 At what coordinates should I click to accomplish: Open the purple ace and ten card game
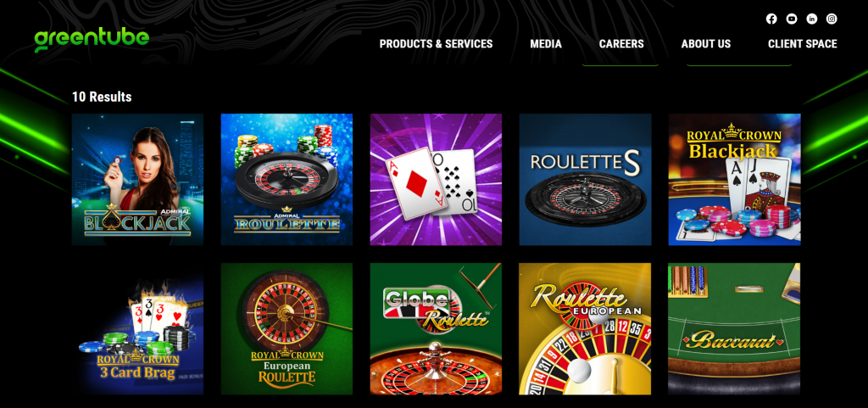(436, 179)
